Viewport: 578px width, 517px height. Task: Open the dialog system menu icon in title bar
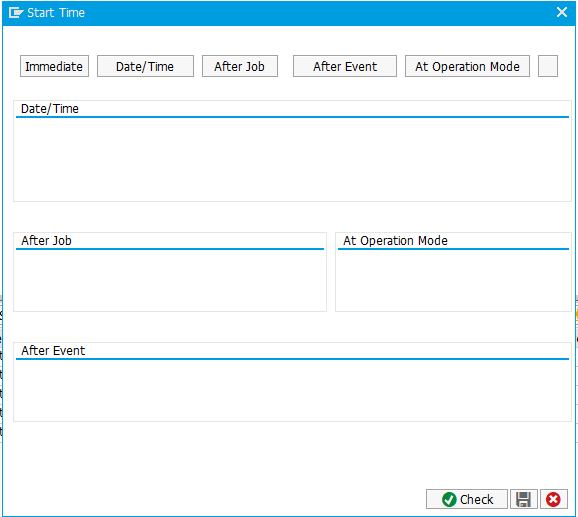(16, 13)
